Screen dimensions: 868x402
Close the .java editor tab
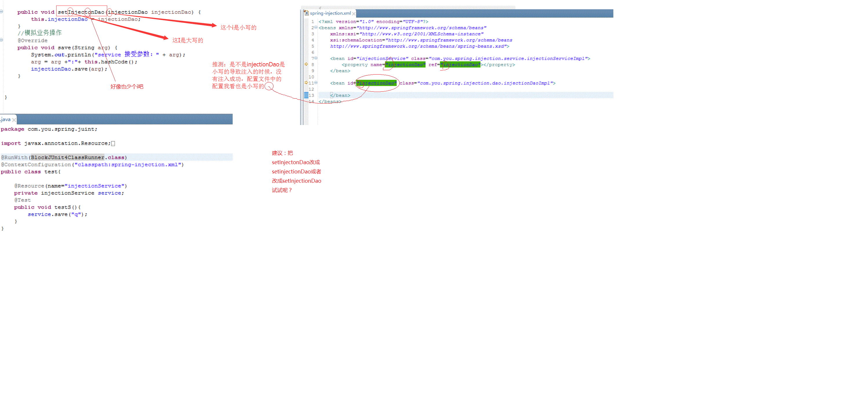[x=14, y=120]
